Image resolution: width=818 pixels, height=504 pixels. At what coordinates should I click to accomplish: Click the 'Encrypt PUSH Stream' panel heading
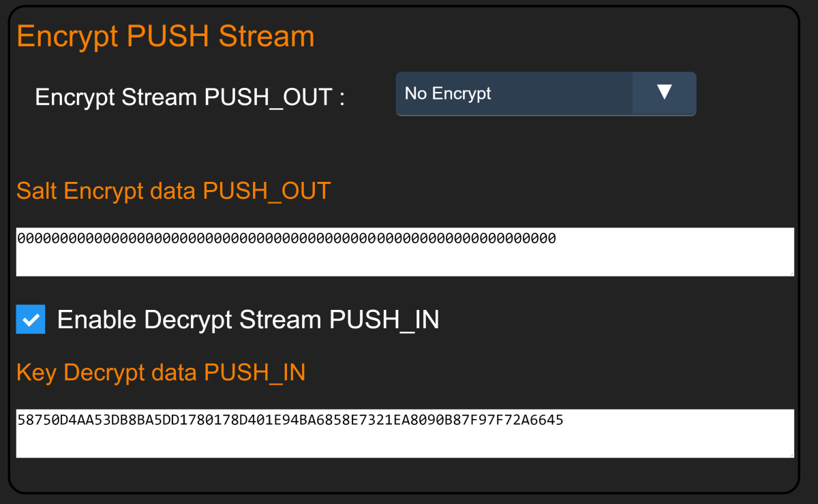click(x=165, y=36)
